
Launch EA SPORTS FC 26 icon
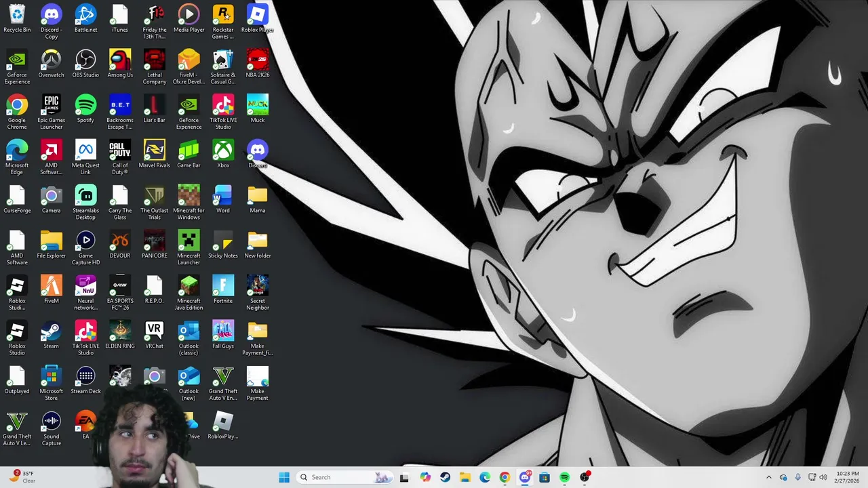120,293
